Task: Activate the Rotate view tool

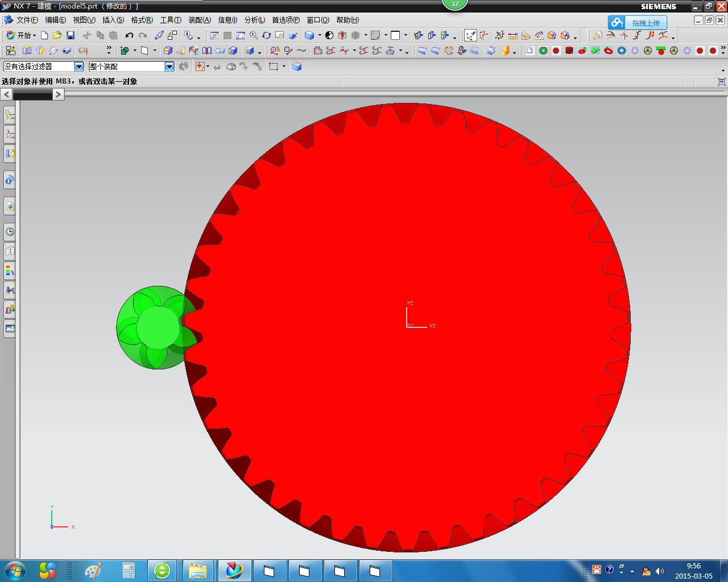Action: (267, 35)
